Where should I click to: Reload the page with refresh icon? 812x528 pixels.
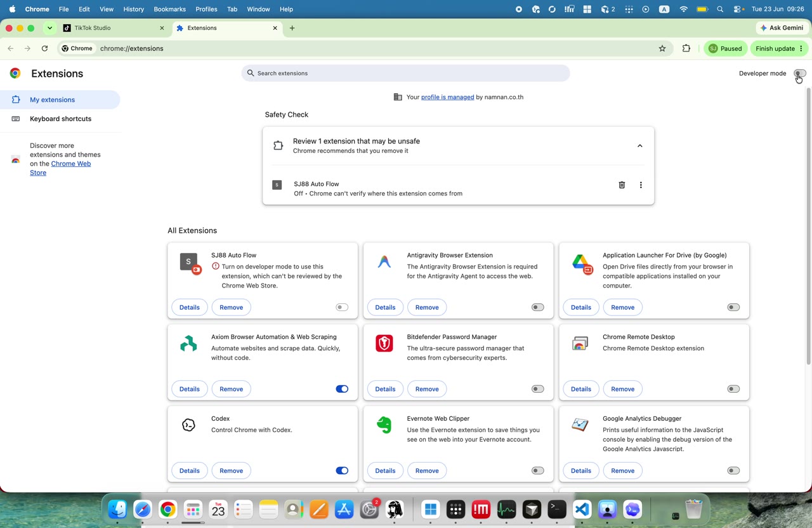click(44, 48)
